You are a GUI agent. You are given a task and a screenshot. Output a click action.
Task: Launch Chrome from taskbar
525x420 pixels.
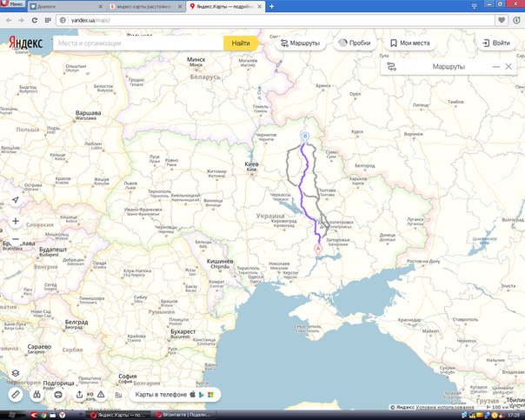[43, 415]
